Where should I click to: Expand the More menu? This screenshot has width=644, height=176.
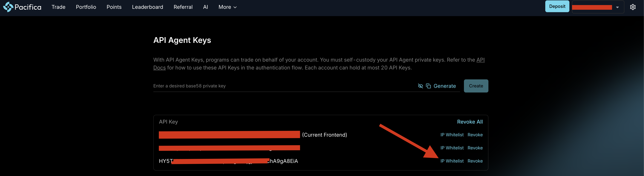pos(227,7)
